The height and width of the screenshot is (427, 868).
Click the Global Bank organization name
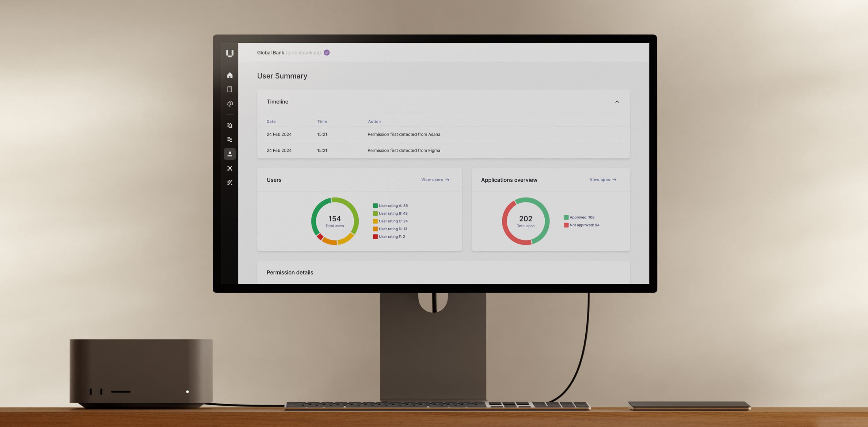270,53
